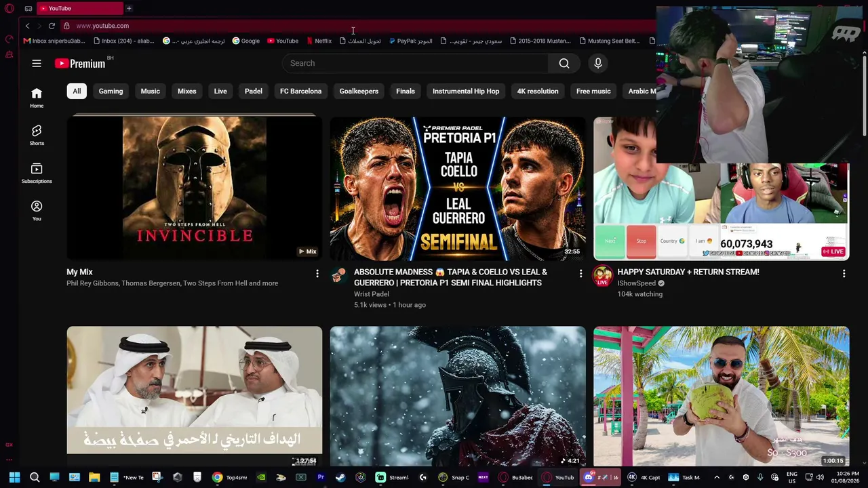Viewport: 868px width, 488px height.
Task: Filter feed by Padel chip
Action: (254, 91)
